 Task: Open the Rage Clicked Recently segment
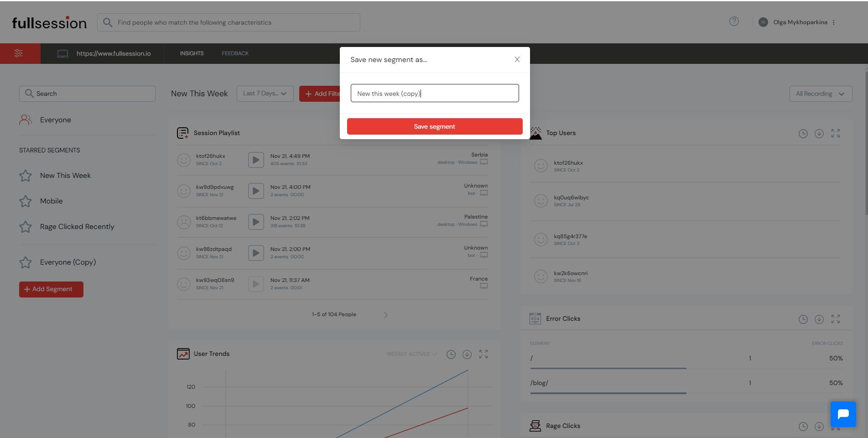pos(77,227)
